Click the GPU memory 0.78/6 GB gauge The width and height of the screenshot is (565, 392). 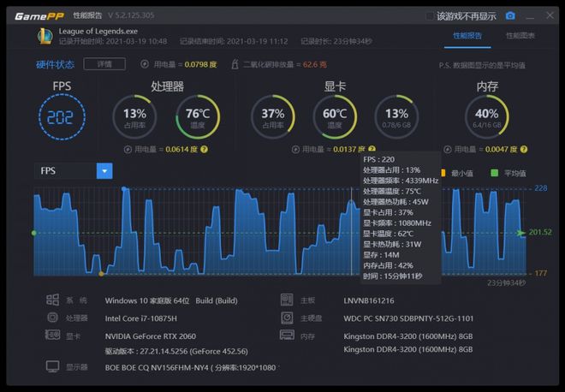pos(396,117)
